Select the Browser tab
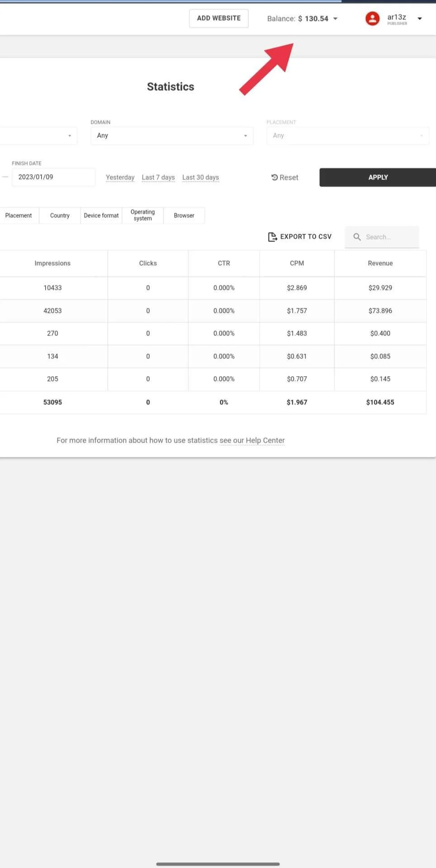The height and width of the screenshot is (868, 436). pyautogui.click(x=184, y=216)
